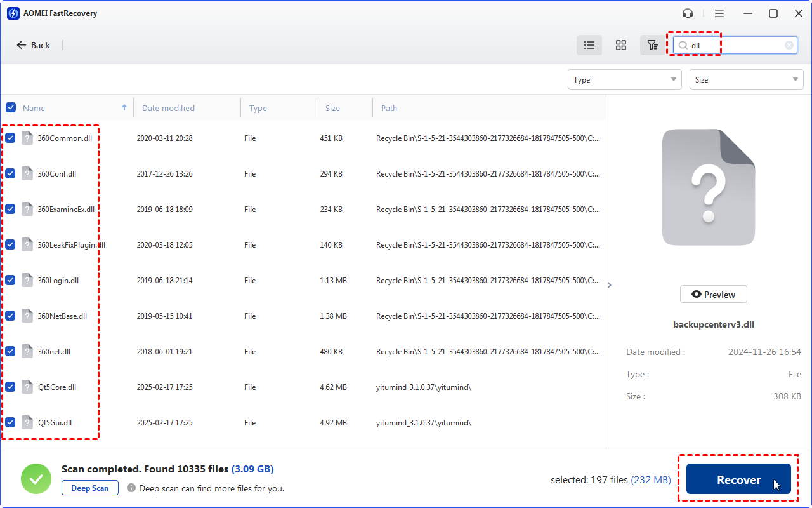The image size is (812, 508).
Task: Switch to grid thumbnail view
Action: tap(621, 45)
